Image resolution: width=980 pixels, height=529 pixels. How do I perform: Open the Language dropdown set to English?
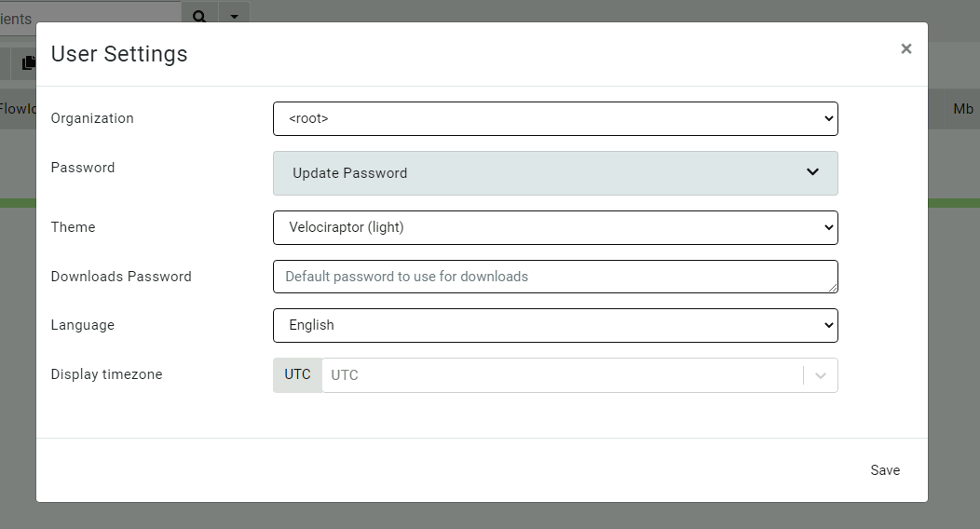pyautogui.click(x=555, y=325)
